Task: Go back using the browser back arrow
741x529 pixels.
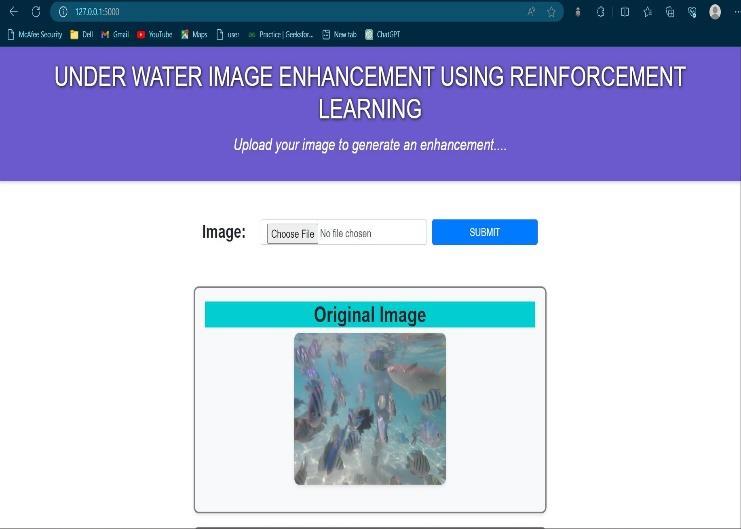Action: (14, 11)
